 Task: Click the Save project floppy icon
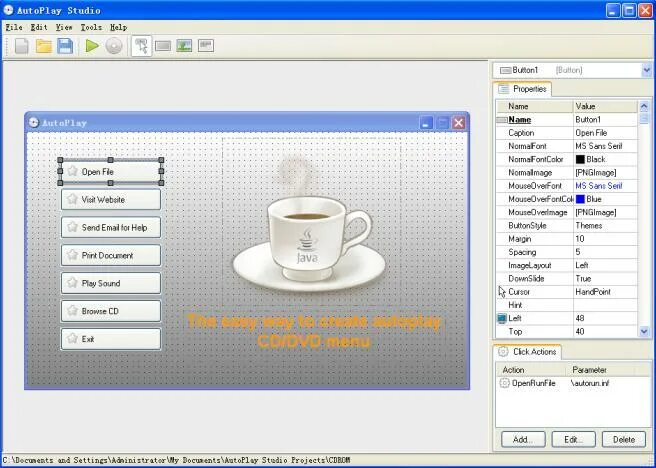coord(65,46)
